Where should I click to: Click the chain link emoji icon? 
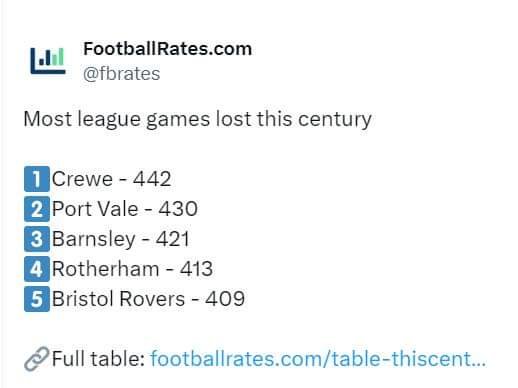click(37, 359)
